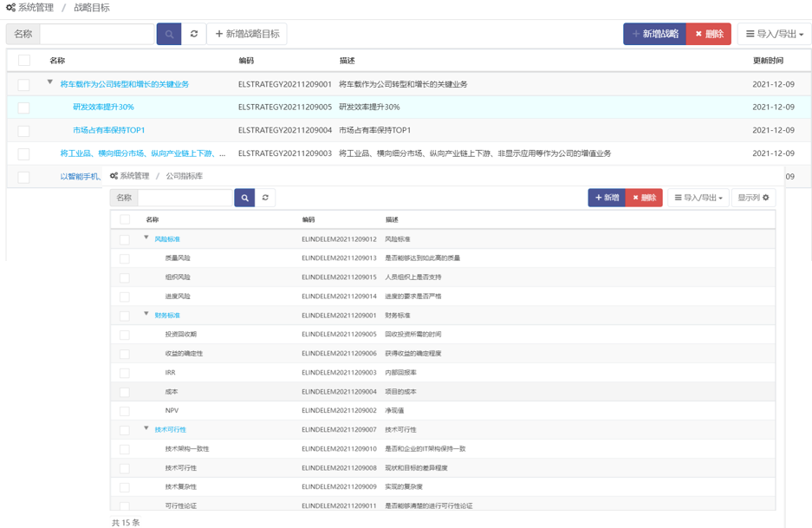
Task: Open the 技术可行性 parent indicator link
Action: point(170,429)
